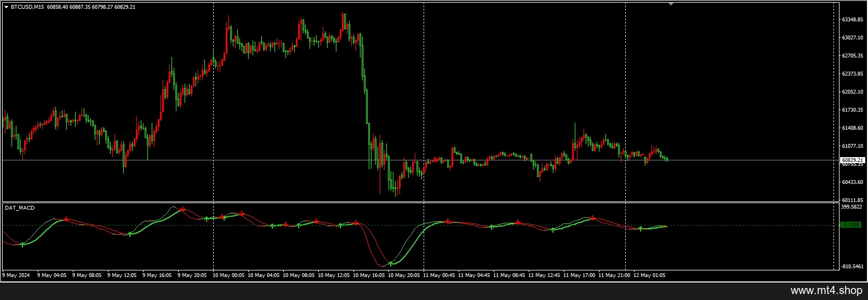Click time label 10 May 20:05
This screenshot has height=300, width=868.
pos(404,275)
